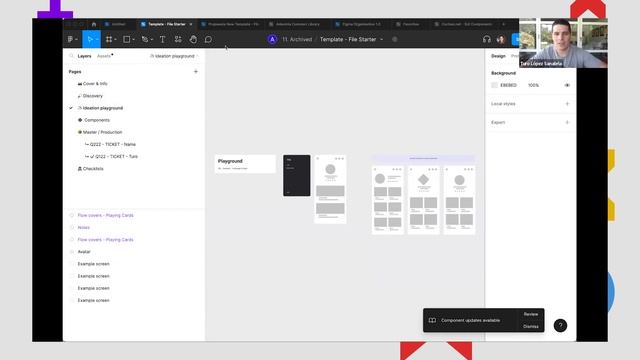Select the Text tool
The image size is (640, 360).
click(x=162, y=39)
